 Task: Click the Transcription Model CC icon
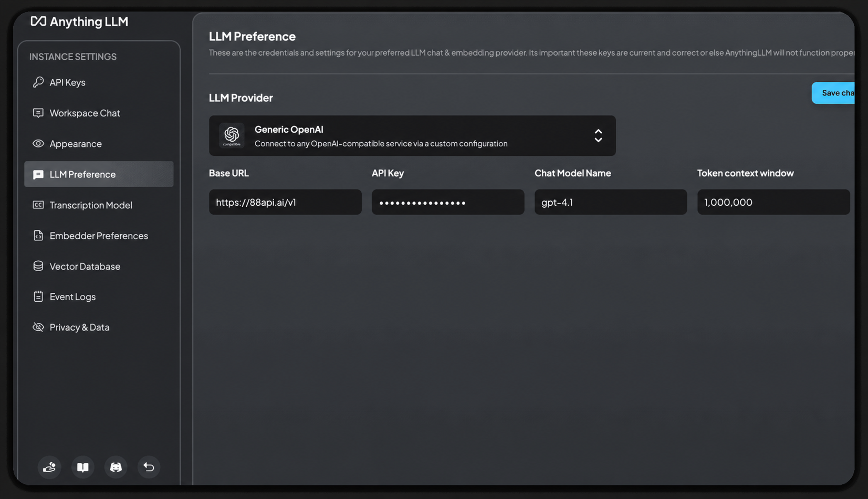pyautogui.click(x=38, y=205)
